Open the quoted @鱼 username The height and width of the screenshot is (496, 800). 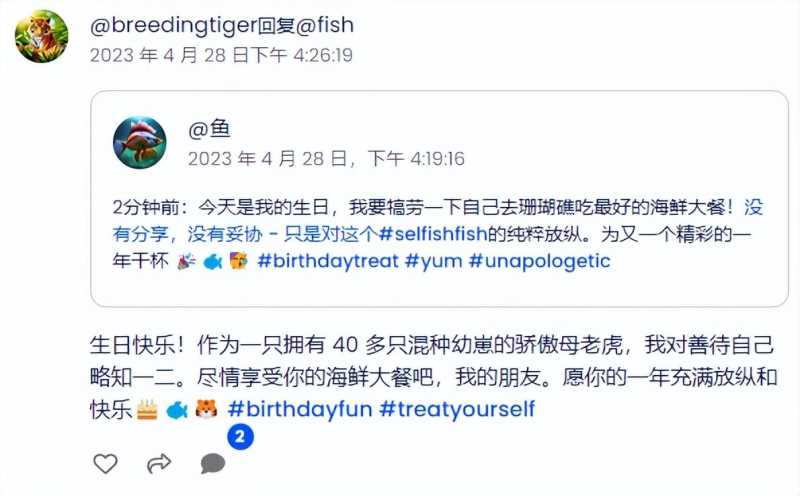(x=209, y=129)
